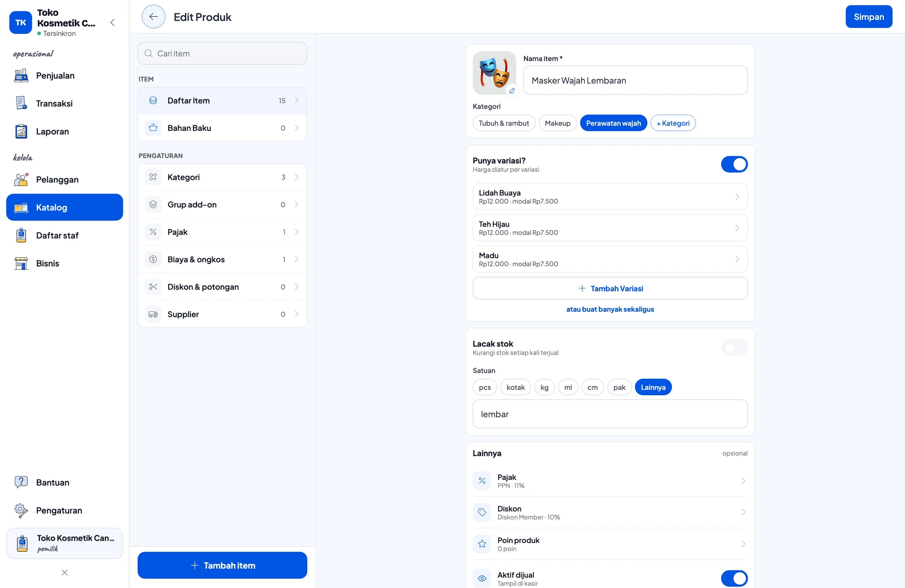Expand the Teh Hijau variation row
Screen dimensions: 905x588
(x=610, y=228)
